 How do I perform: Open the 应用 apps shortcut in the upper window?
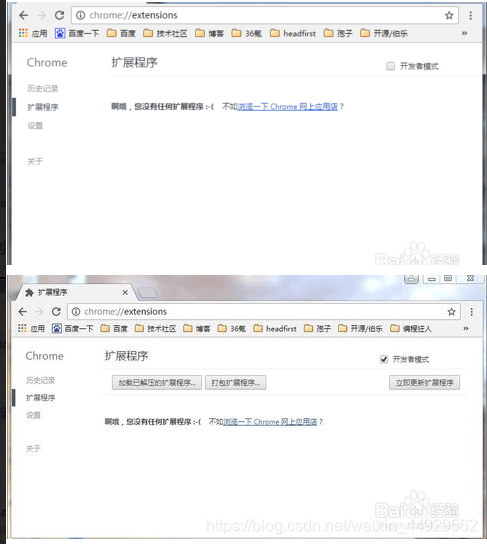33,33
